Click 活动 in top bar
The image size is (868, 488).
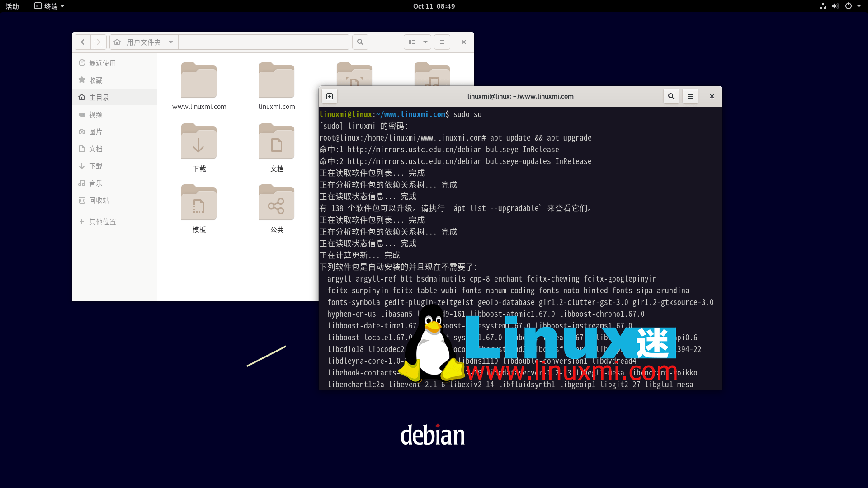(x=12, y=6)
